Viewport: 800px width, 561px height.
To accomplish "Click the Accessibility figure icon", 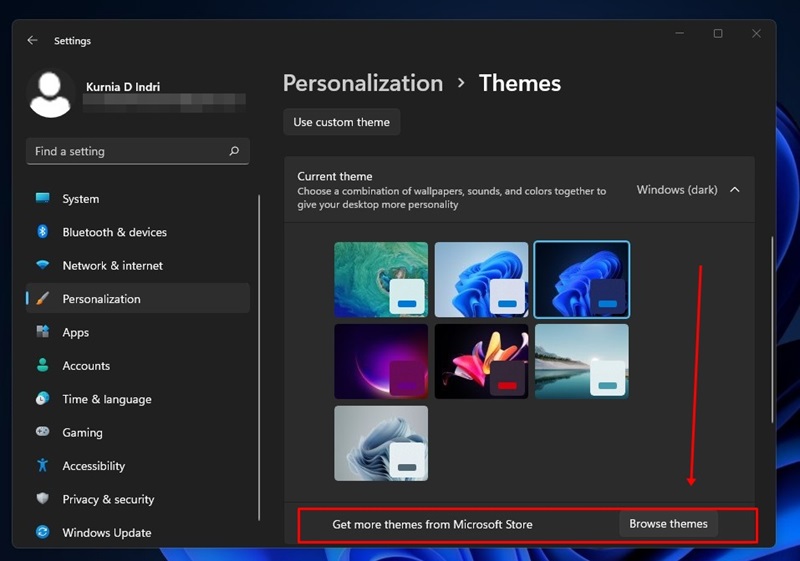I will point(42,465).
